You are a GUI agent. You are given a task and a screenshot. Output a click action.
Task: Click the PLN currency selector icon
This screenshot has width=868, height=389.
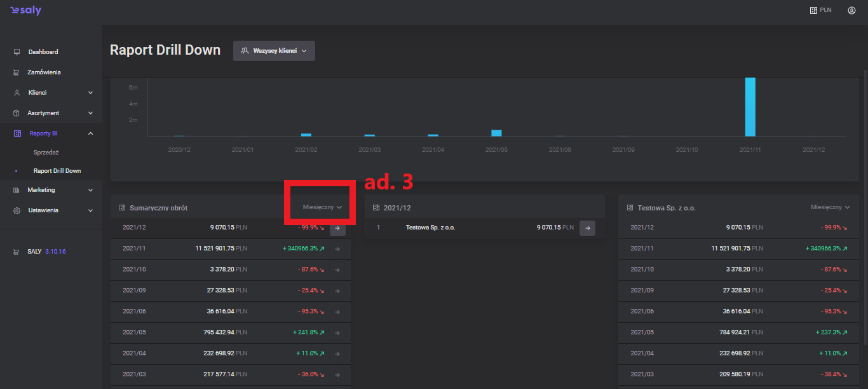pos(813,10)
